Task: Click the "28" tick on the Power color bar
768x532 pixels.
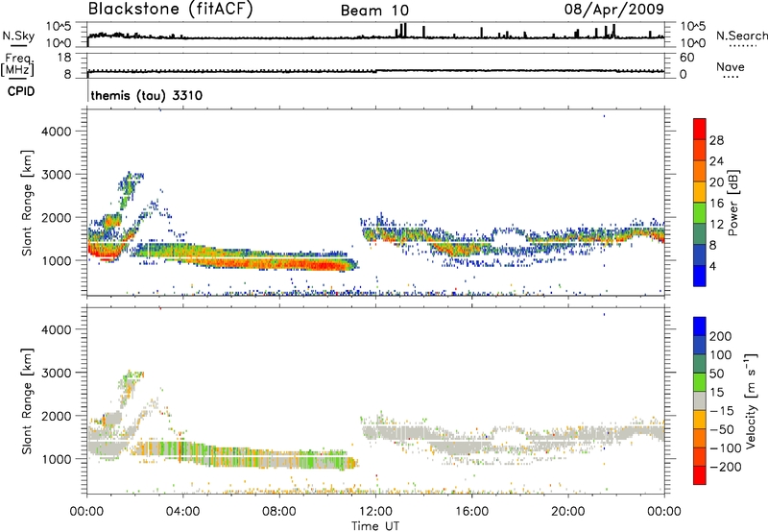Action: pyautogui.click(x=716, y=140)
